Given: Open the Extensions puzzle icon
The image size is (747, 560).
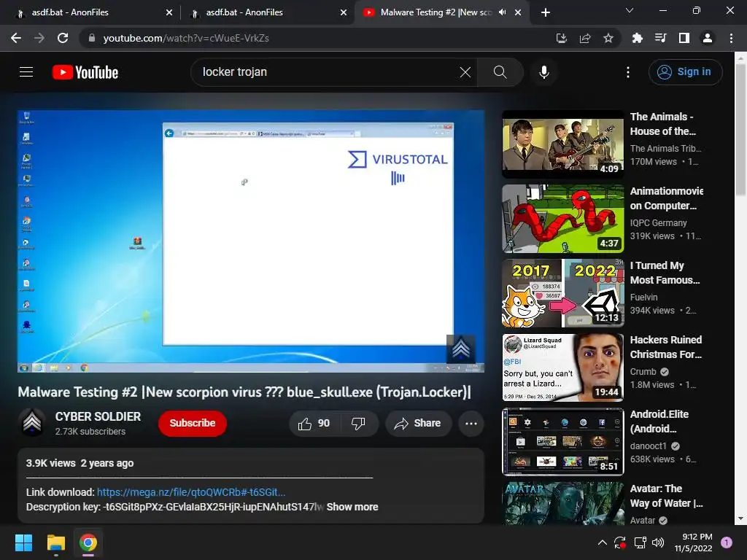Looking at the screenshot, I should coord(637,38).
